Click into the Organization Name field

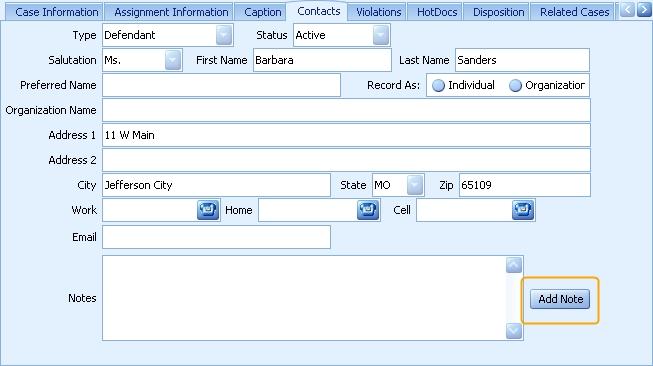coord(346,110)
